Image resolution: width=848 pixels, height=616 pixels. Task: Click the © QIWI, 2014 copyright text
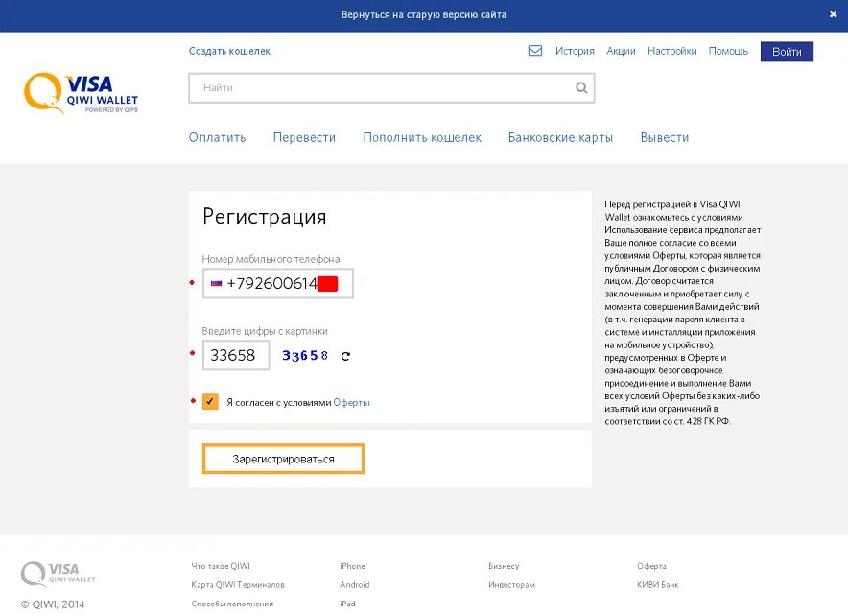point(53,604)
